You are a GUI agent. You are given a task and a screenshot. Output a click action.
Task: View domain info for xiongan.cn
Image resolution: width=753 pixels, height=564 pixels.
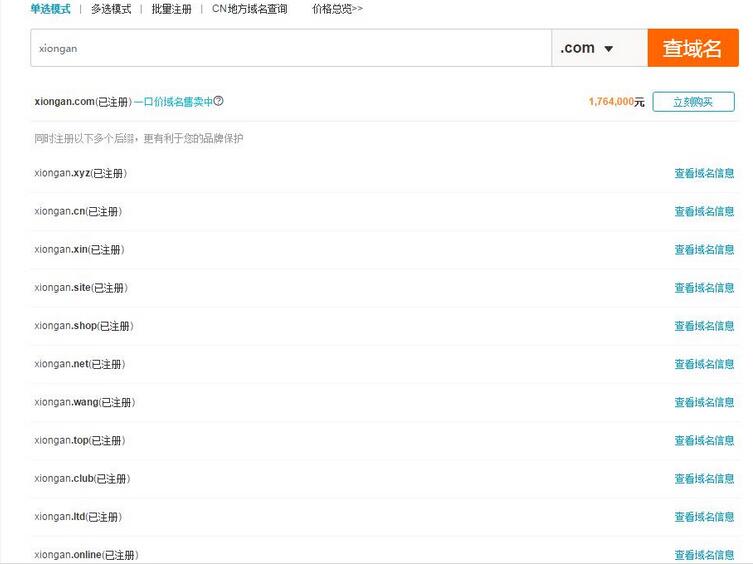[704, 211]
